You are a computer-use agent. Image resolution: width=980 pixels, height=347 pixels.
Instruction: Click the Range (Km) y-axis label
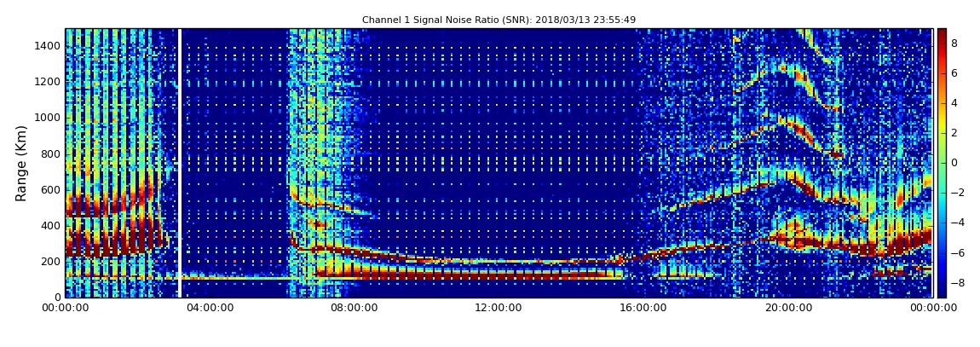pyautogui.click(x=21, y=162)
